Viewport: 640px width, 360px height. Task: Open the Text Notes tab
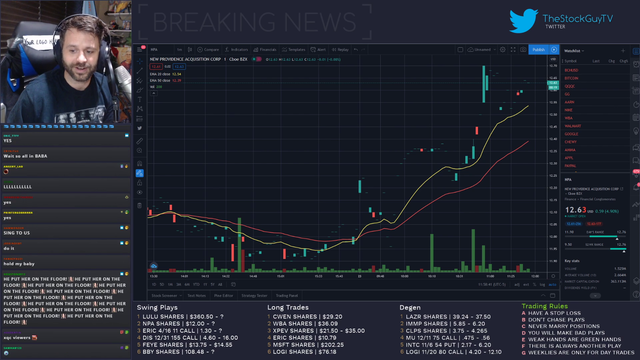197,296
